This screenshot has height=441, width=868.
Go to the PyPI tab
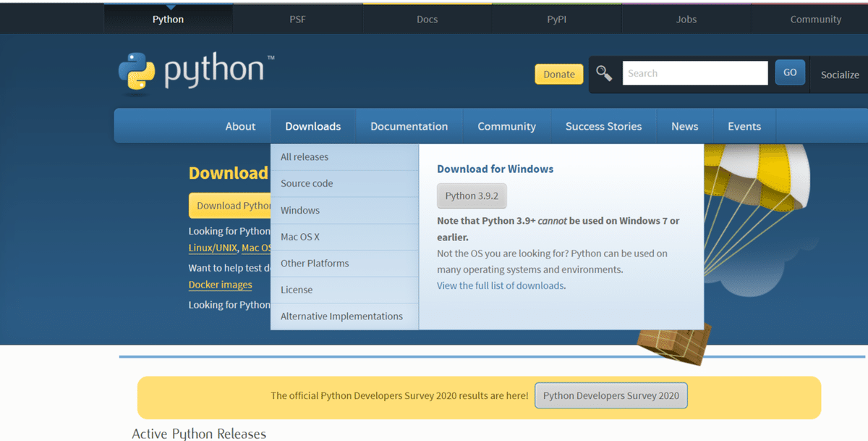(x=557, y=20)
